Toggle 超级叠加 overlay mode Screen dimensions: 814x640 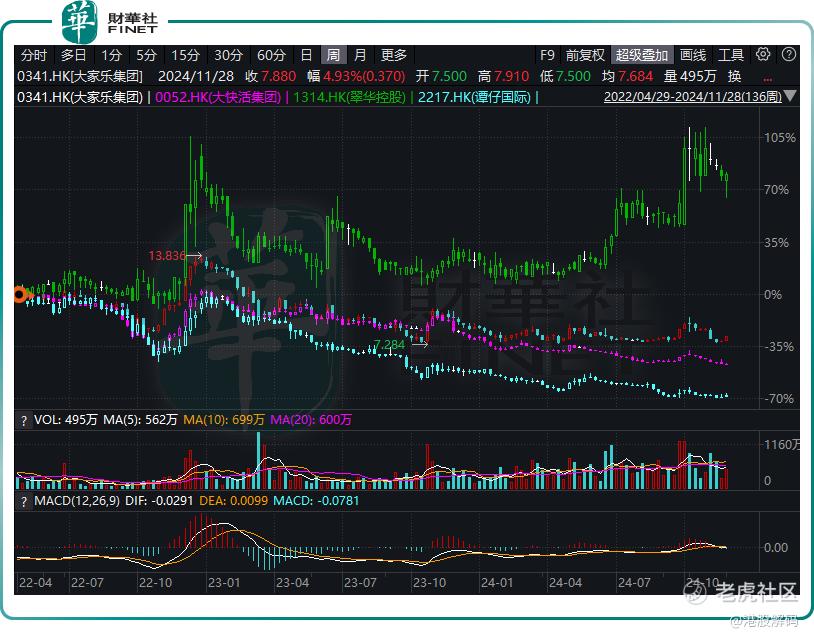(x=642, y=55)
